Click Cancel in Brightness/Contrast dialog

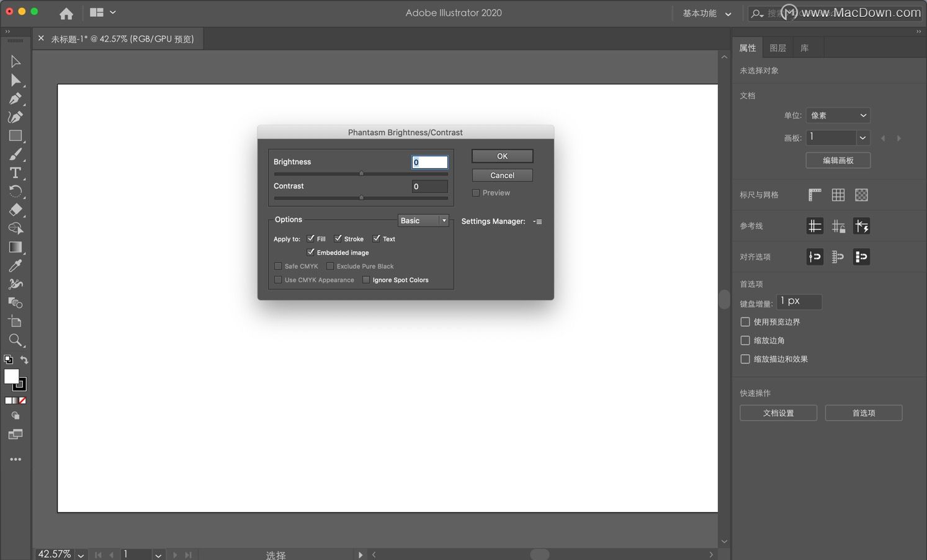pos(503,176)
